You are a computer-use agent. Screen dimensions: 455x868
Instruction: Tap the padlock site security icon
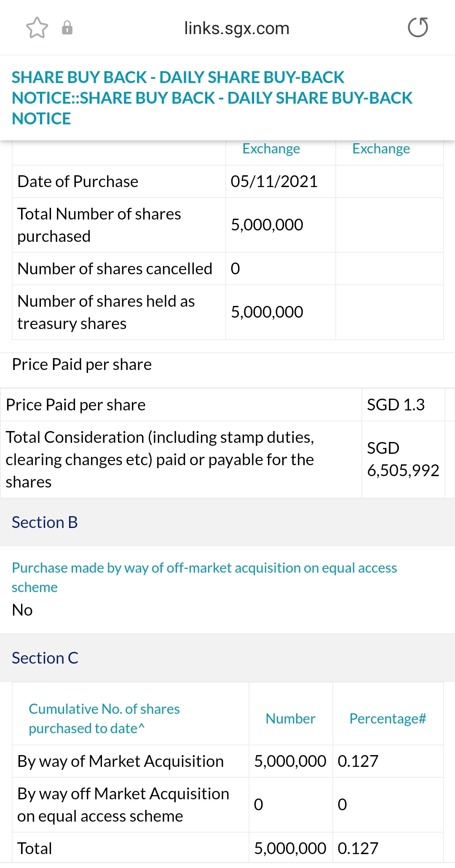click(x=67, y=28)
